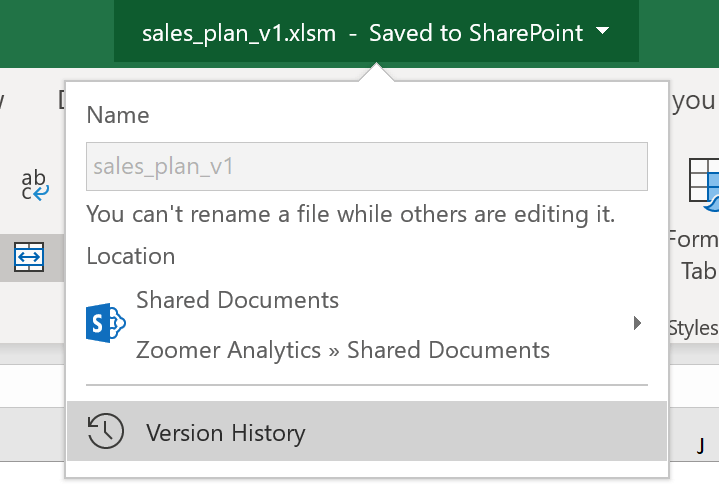Click the partially visible 'you' search text
Viewport: 719px width, 499px height.
pos(694,100)
